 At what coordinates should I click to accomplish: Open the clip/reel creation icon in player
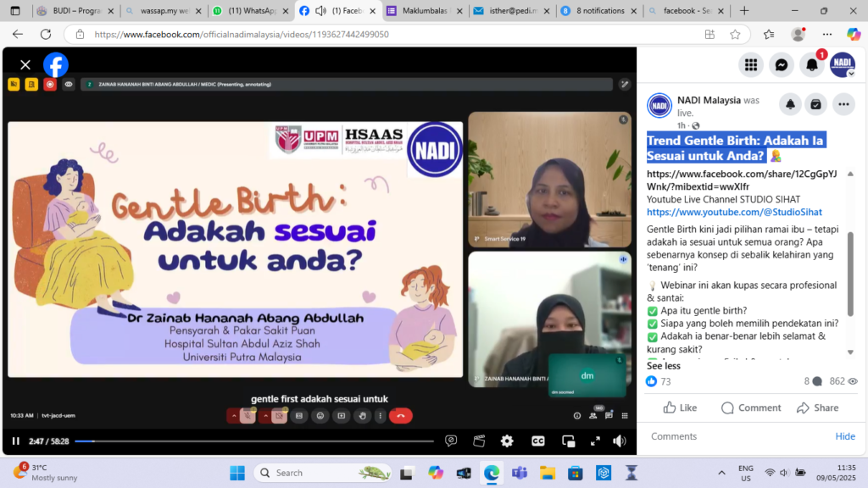[479, 441]
